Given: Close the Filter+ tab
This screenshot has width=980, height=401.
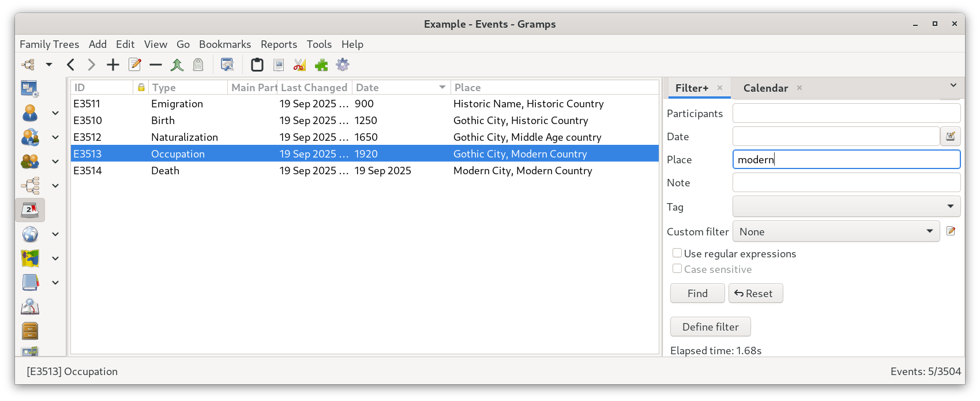Looking at the screenshot, I should [x=720, y=88].
